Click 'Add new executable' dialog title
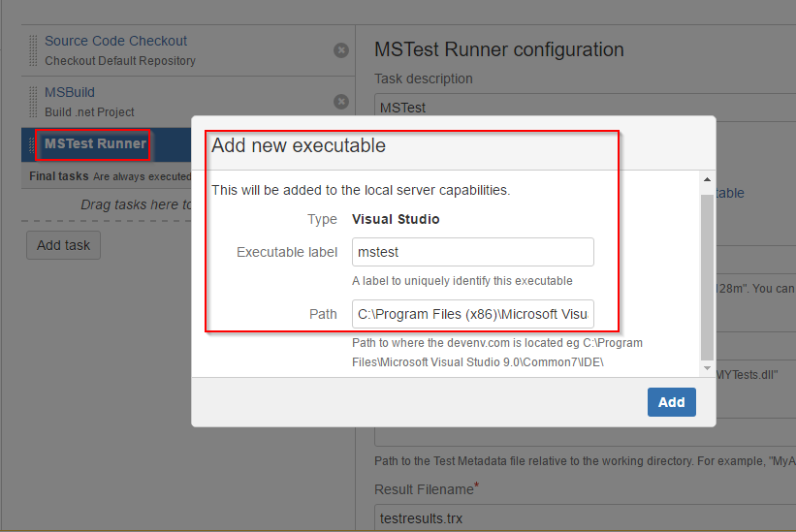 pos(299,145)
